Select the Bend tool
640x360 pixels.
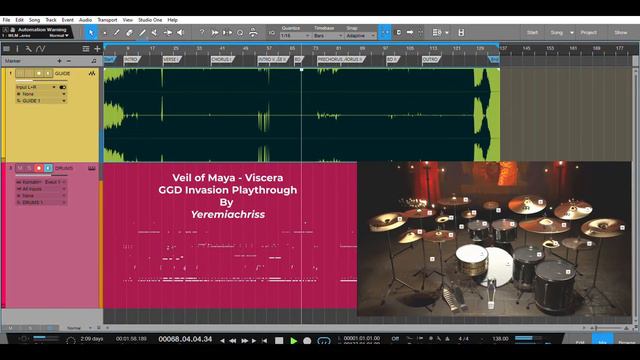coord(168,33)
